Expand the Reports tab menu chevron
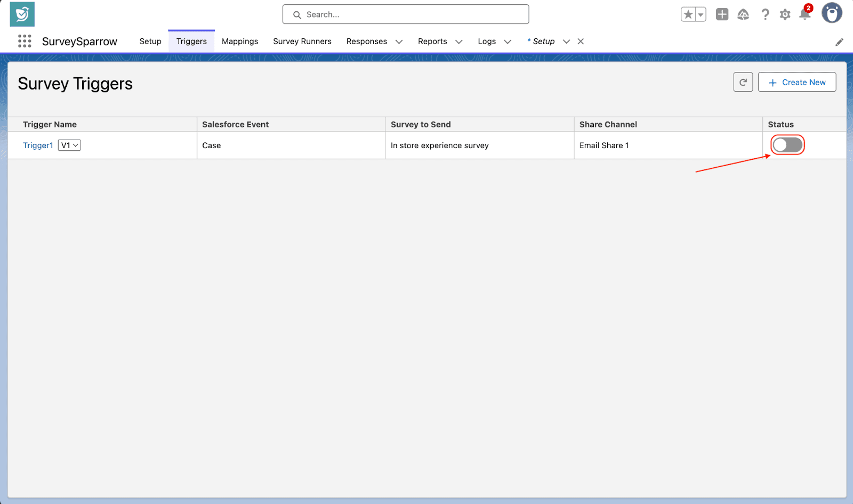The width and height of the screenshot is (853, 504). coord(458,42)
